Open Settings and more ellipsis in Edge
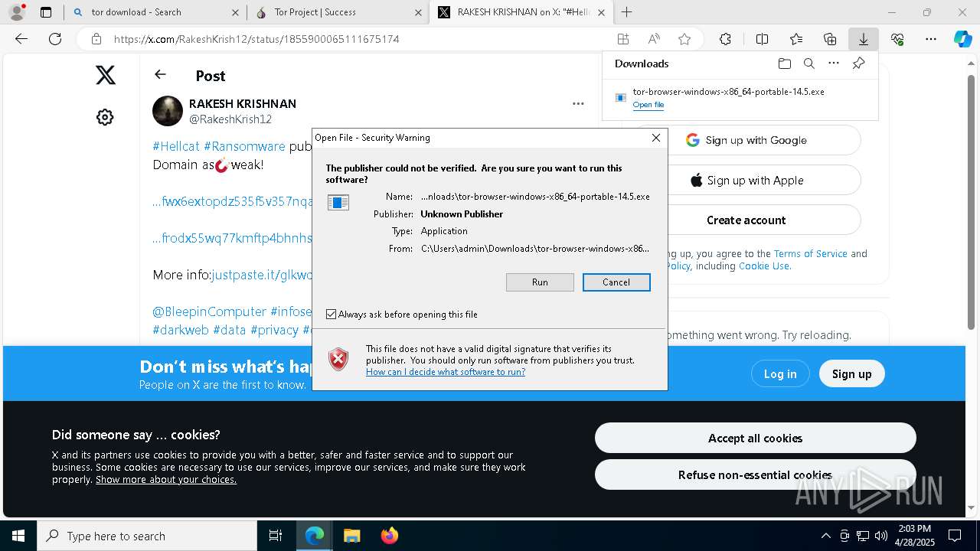The image size is (980, 551). (x=931, y=39)
